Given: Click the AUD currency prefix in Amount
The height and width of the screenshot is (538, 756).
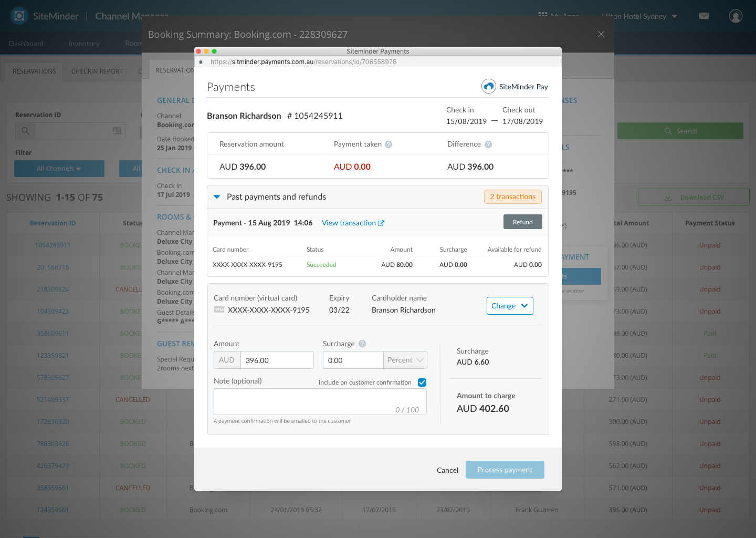Looking at the screenshot, I should [227, 360].
